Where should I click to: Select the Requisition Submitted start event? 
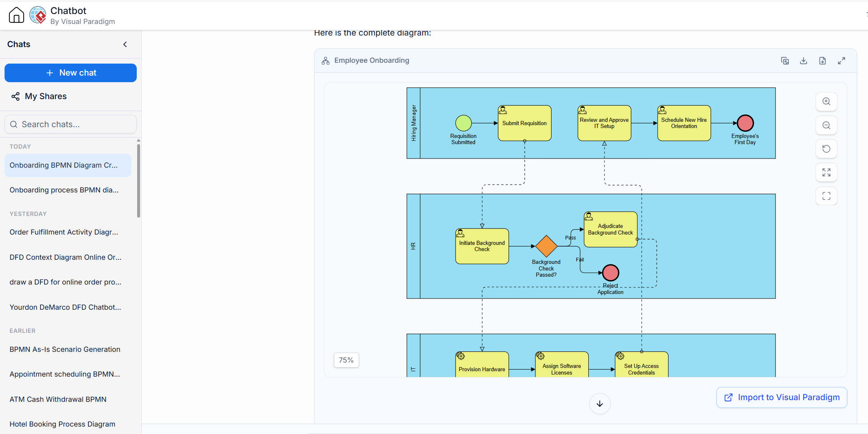click(464, 123)
